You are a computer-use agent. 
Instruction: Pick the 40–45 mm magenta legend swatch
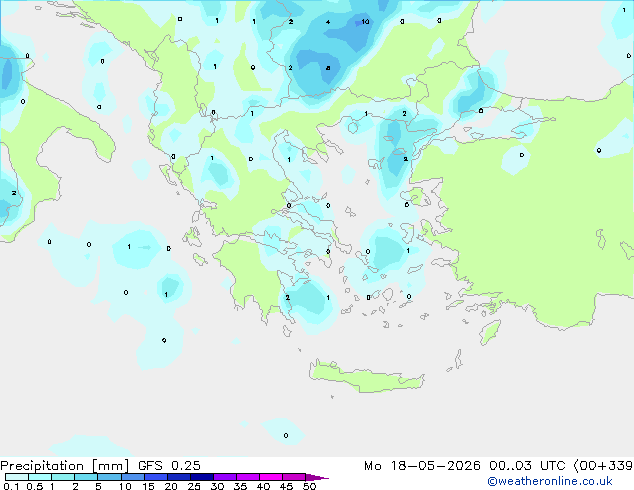point(271,477)
